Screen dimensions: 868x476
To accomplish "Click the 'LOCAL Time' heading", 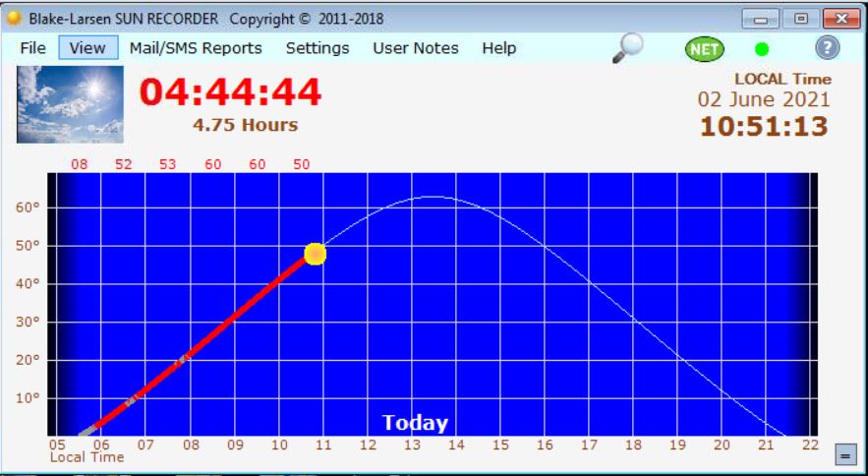I will click(x=782, y=80).
